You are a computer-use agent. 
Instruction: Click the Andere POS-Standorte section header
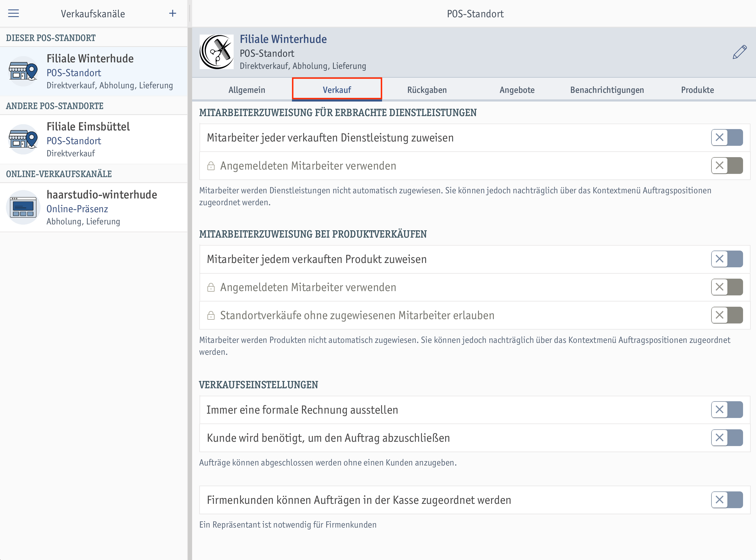point(55,106)
